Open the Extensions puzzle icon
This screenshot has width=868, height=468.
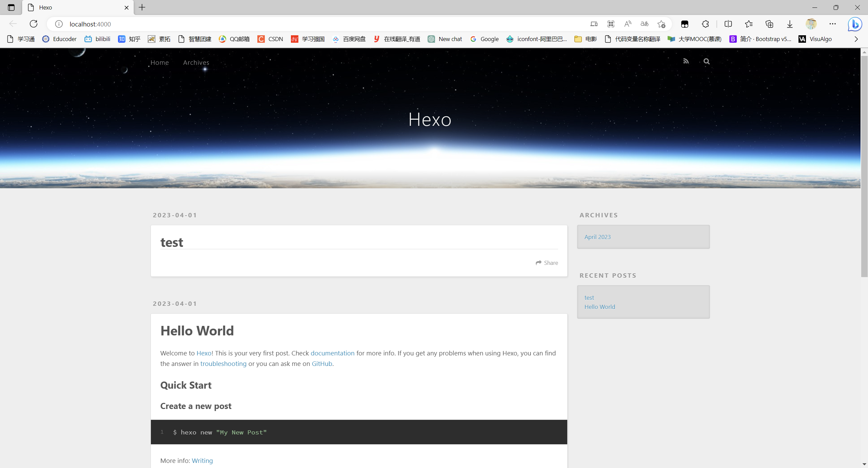706,24
